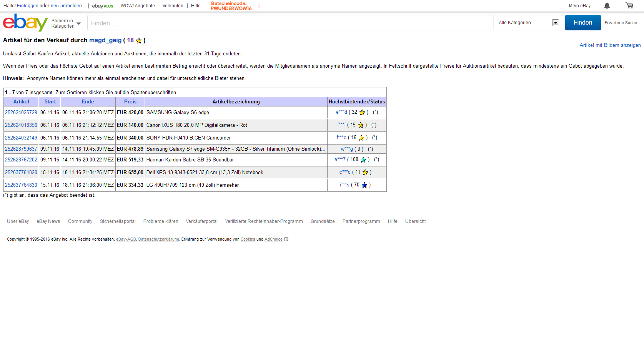Open Grundsätze footer link
644x349 pixels.
pos(323,221)
